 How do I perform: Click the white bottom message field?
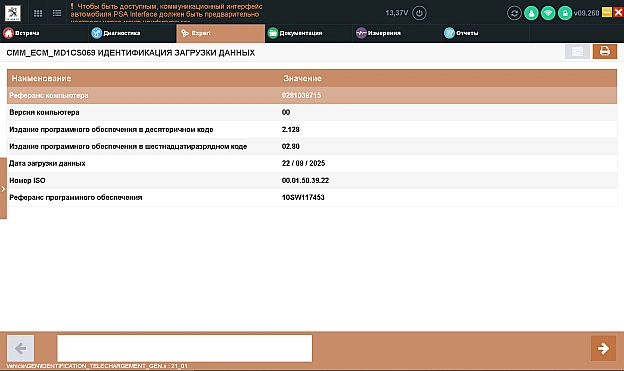point(185,348)
